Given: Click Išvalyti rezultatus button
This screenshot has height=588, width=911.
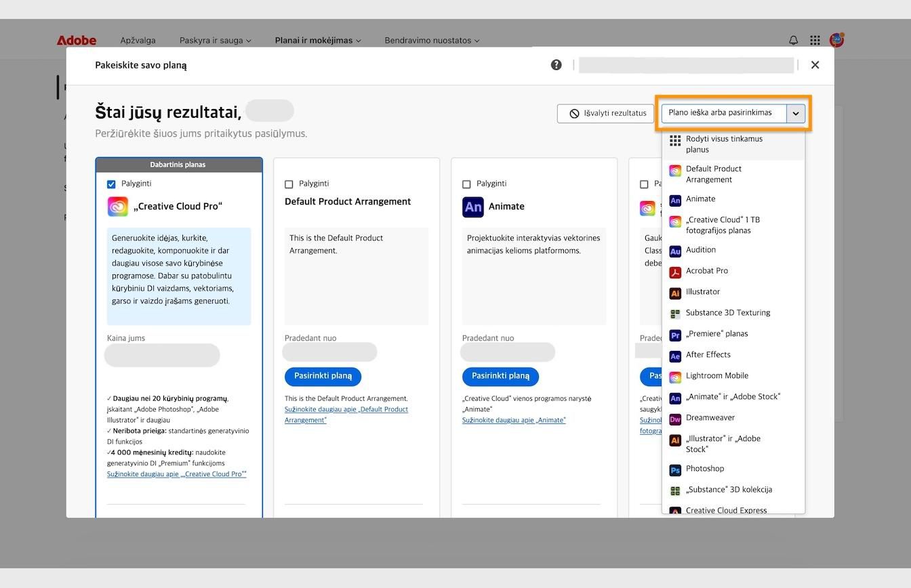Looking at the screenshot, I should click(606, 113).
